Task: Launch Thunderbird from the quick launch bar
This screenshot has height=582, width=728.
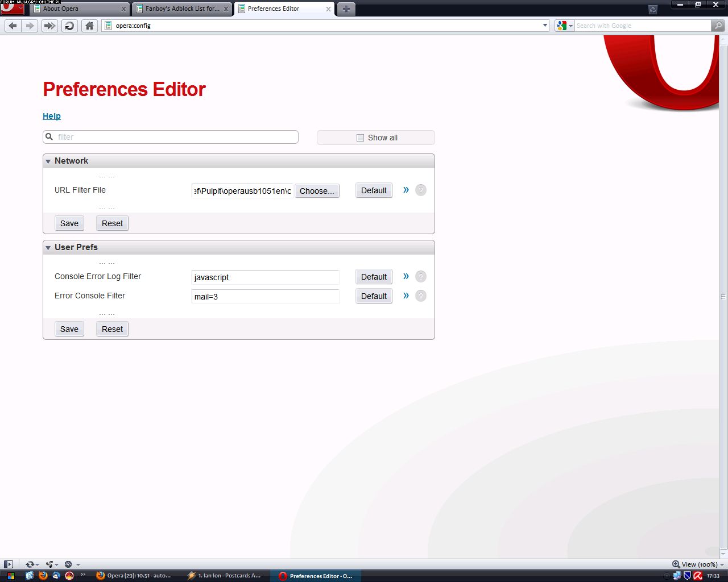Action: point(56,575)
